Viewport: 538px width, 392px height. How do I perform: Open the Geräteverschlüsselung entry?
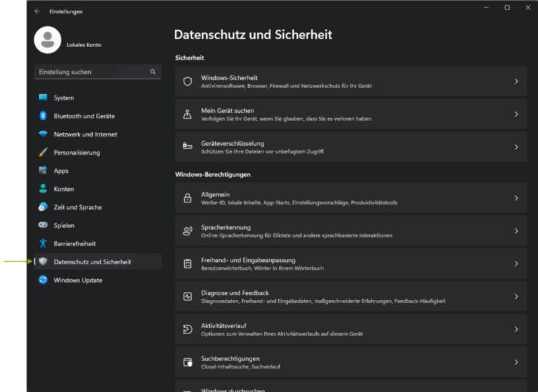[x=350, y=147]
